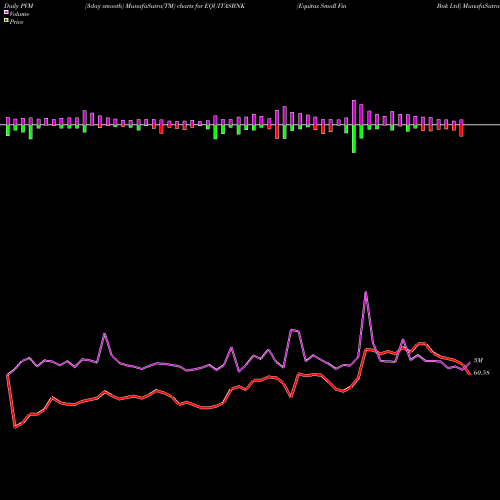Click the 'Bnk Ltd) MunafaSutra' header text
The height and width of the screenshot is (500, 500).
(x=468, y=6)
